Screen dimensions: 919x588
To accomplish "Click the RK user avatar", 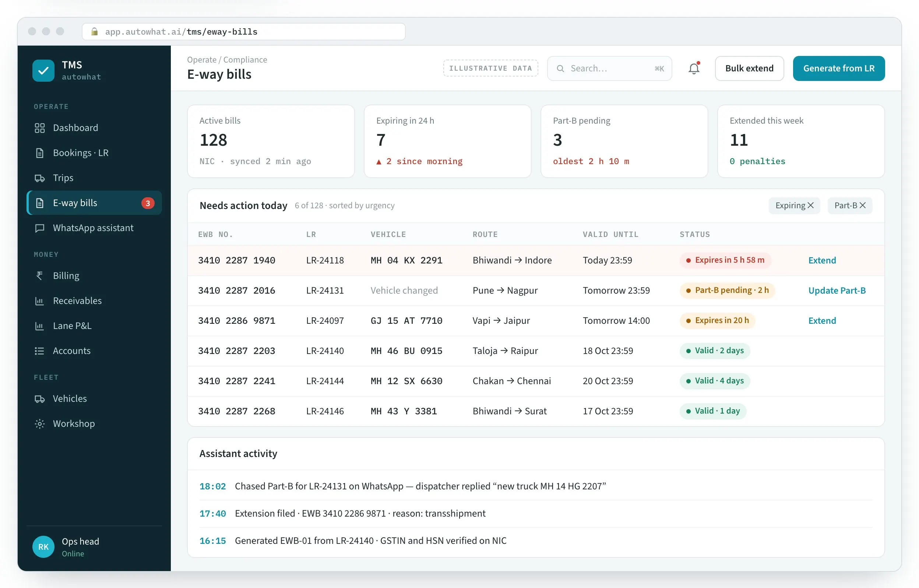I will pyautogui.click(x=43, y=546).
